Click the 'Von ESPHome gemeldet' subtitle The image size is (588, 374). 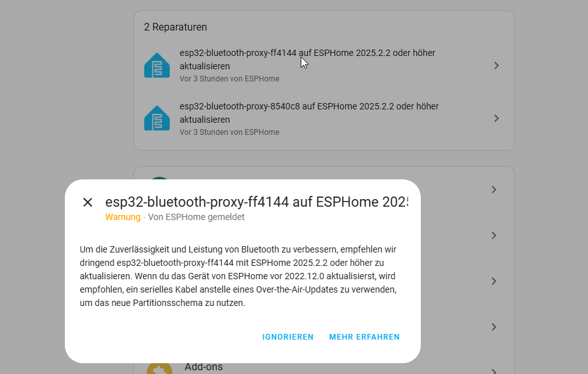(x=196, y=217)
